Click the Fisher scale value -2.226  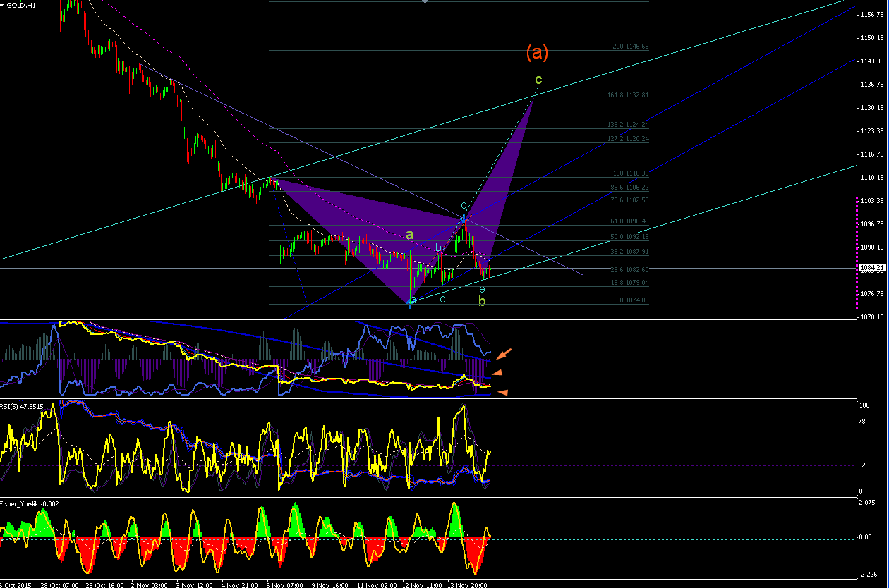869,573
